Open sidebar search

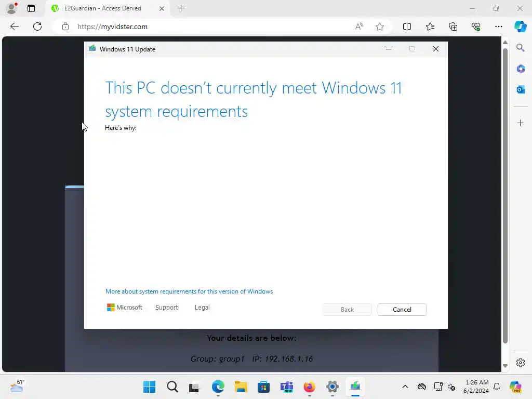[x=520, y=48]
